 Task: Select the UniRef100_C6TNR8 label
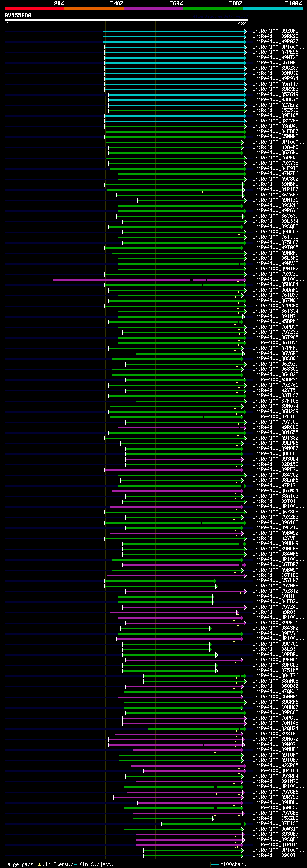coord(275,62)
